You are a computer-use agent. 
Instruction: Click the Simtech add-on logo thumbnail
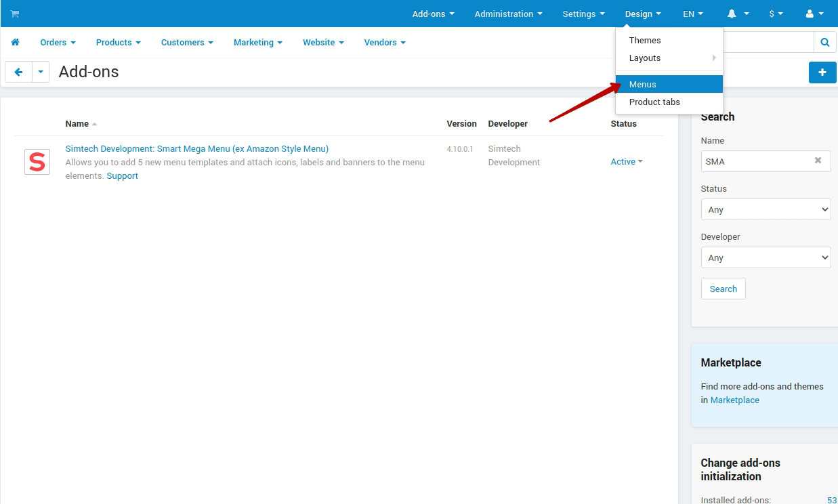point(37,162)
